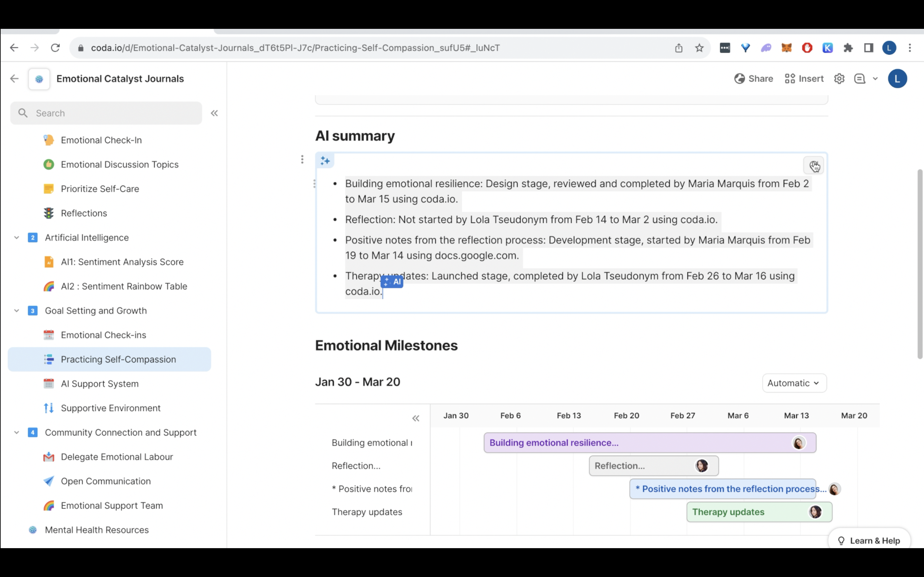924x577 pixels.
Task: Click the three-dot handle beside AI summary block
Action: 302,160
